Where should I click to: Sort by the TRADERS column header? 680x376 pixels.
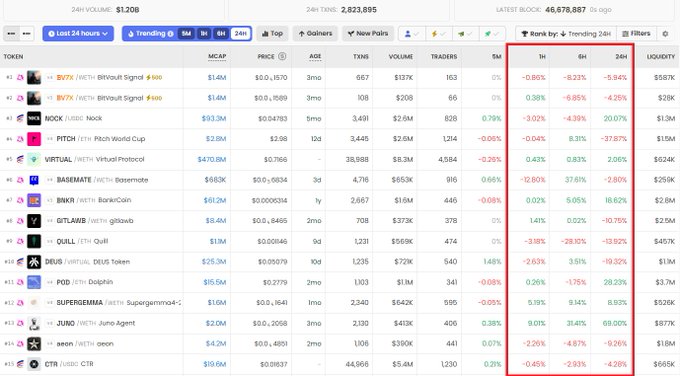point(444,56)
